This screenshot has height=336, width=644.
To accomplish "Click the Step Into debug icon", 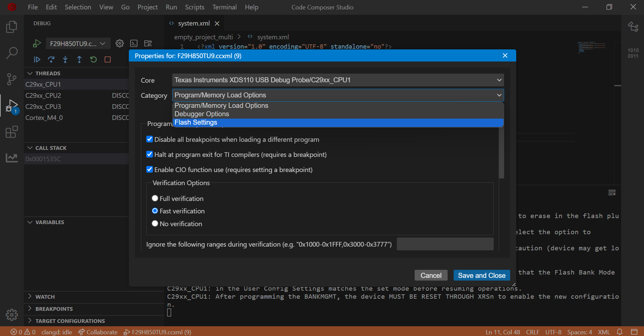I will coord(65,59).
